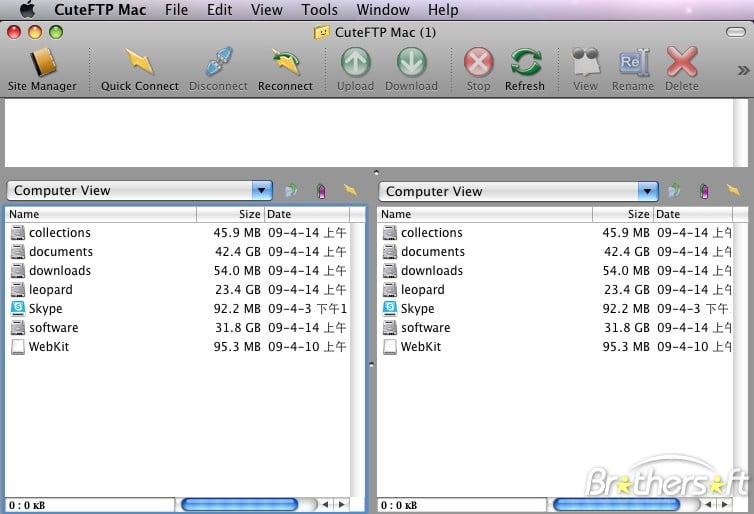
Task: Click the log message area
Action: [369, 133]
